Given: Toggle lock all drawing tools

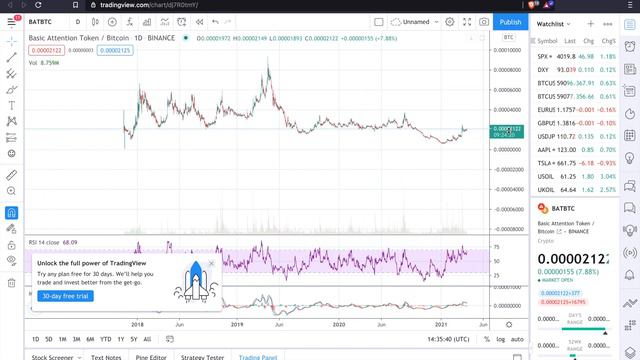Looking at the screenshot, I should (11, 245).
